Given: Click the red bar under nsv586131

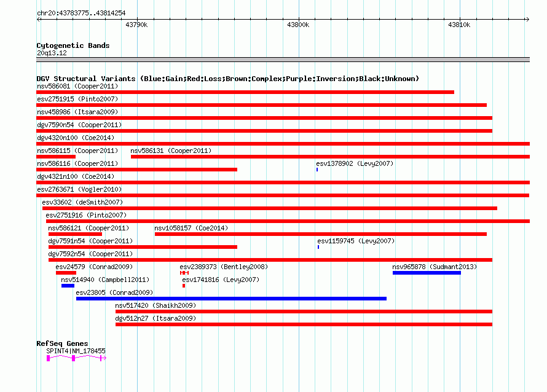Looking at the screenshot, I should click(x=331, y=157).
